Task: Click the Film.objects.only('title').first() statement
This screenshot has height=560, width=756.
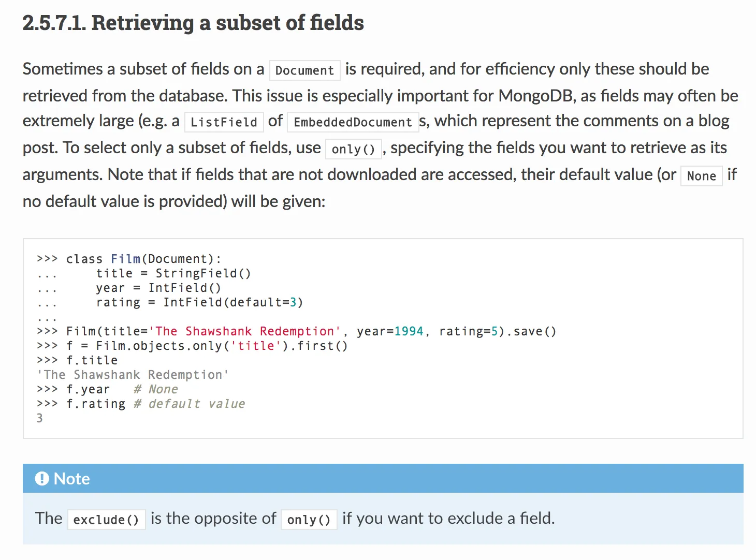Action: (222, 346)
